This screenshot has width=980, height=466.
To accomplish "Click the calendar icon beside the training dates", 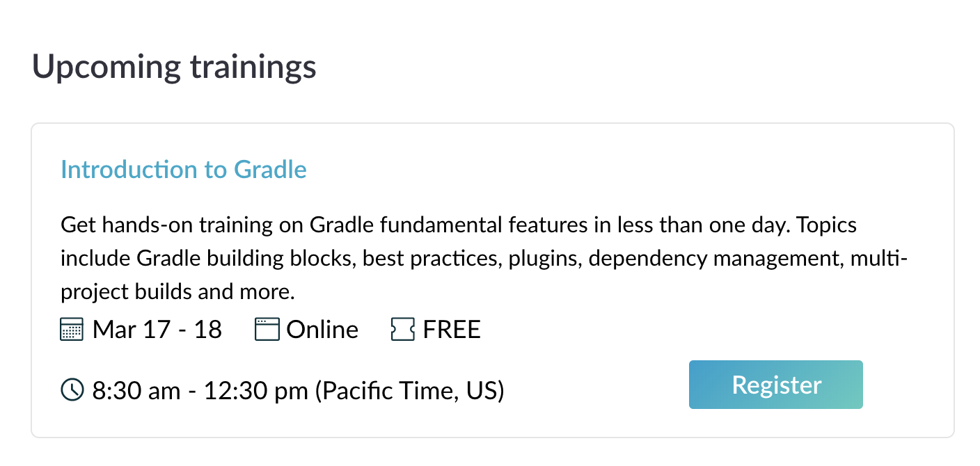I will coord(70,330).
